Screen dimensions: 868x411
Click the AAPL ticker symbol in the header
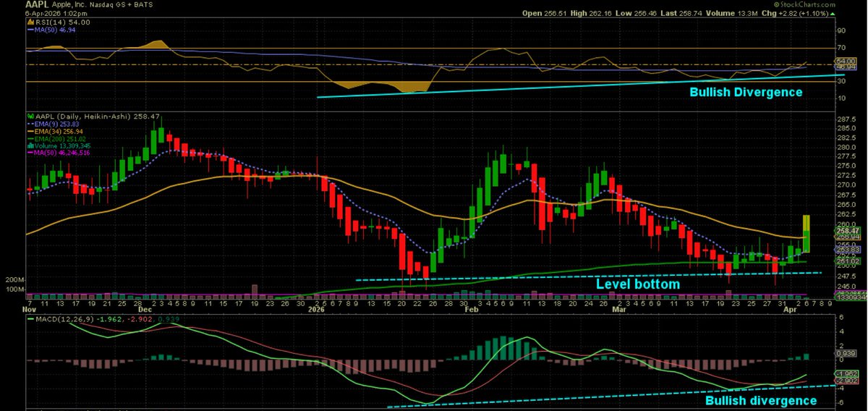36,4
